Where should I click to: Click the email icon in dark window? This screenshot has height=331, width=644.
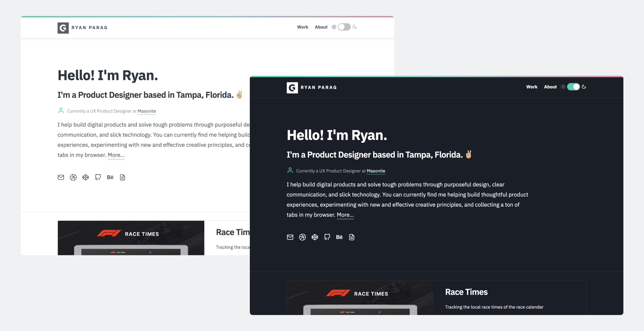pyautogui.click(x=290, y=237)
